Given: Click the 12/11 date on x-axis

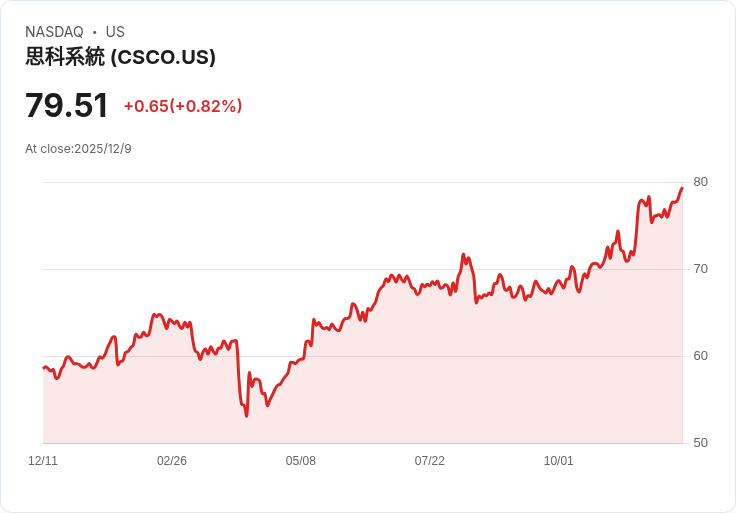Looking at the screenshot, I should pos(43,460).
